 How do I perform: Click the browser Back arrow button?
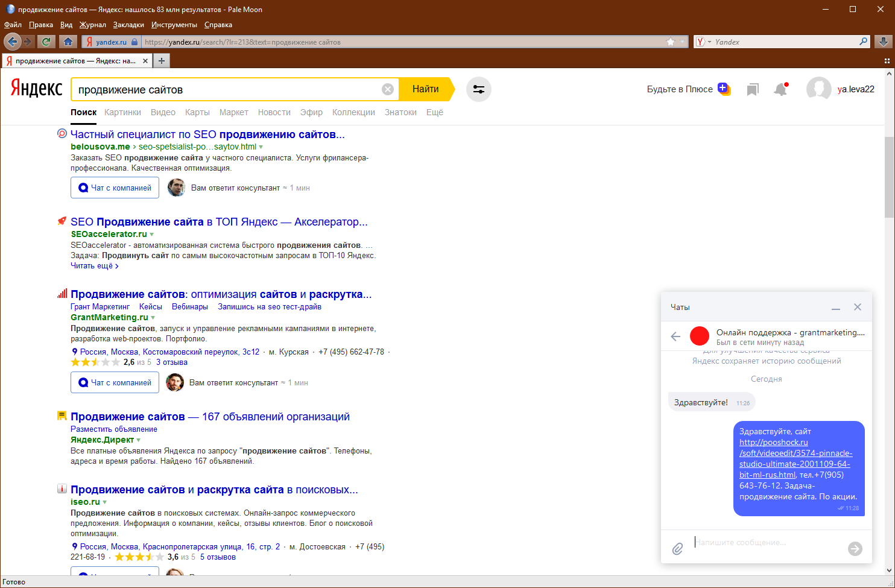click(x=12, y=42)
